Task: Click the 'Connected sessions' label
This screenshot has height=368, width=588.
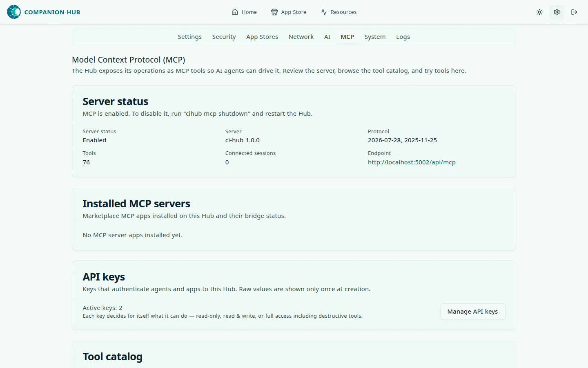Action: [250, 153]
